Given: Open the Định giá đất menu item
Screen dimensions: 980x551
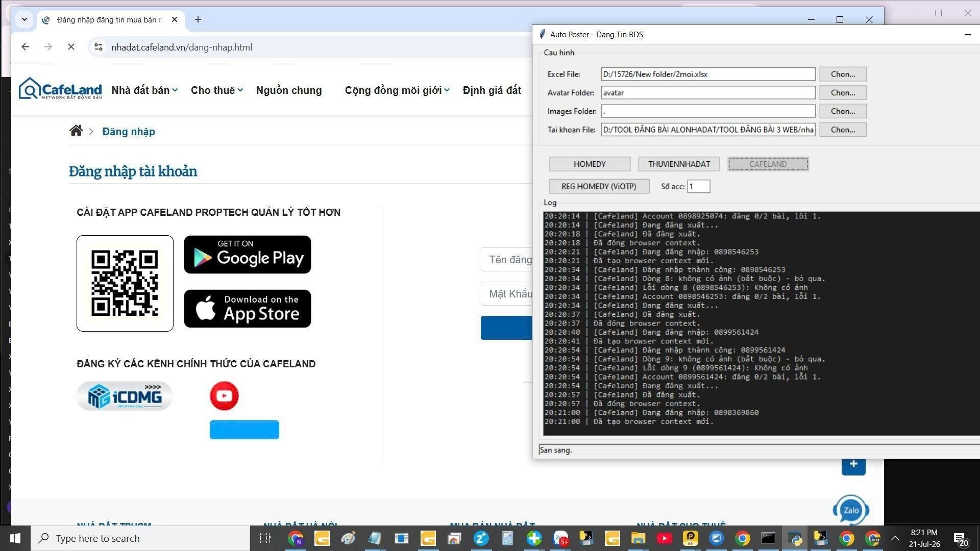Looking at the screenshot, I should click(492, 90).
